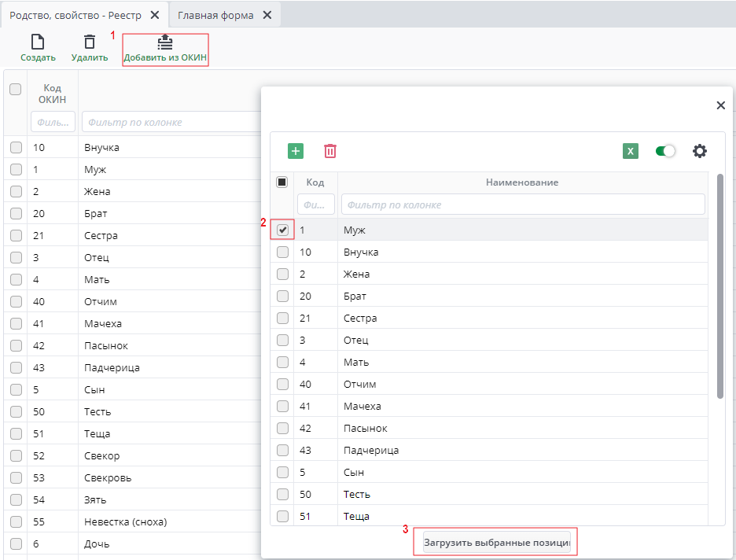Viewport: 736px width, 560px height.
Task: Click the red trash icon in dialog
Action: click(330, 151)
